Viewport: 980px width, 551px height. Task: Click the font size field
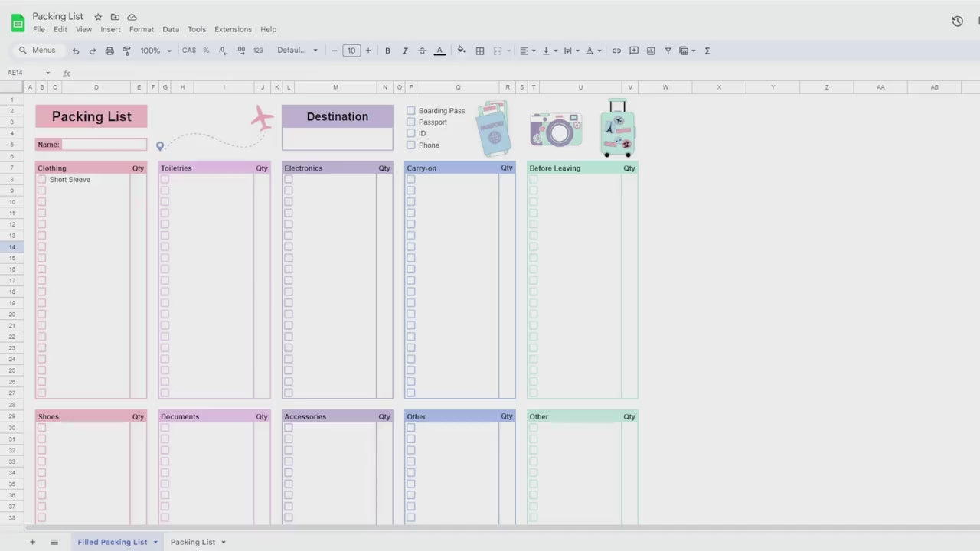[351, 51]
